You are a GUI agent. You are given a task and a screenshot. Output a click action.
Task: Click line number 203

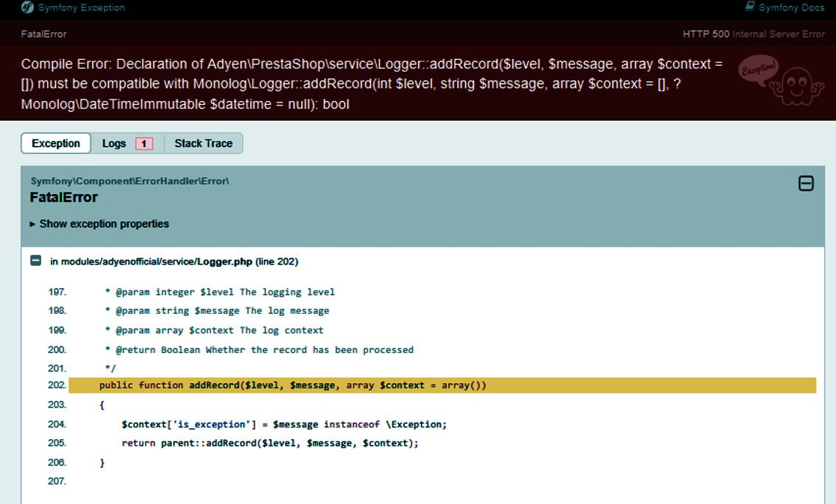coord(57,405)
